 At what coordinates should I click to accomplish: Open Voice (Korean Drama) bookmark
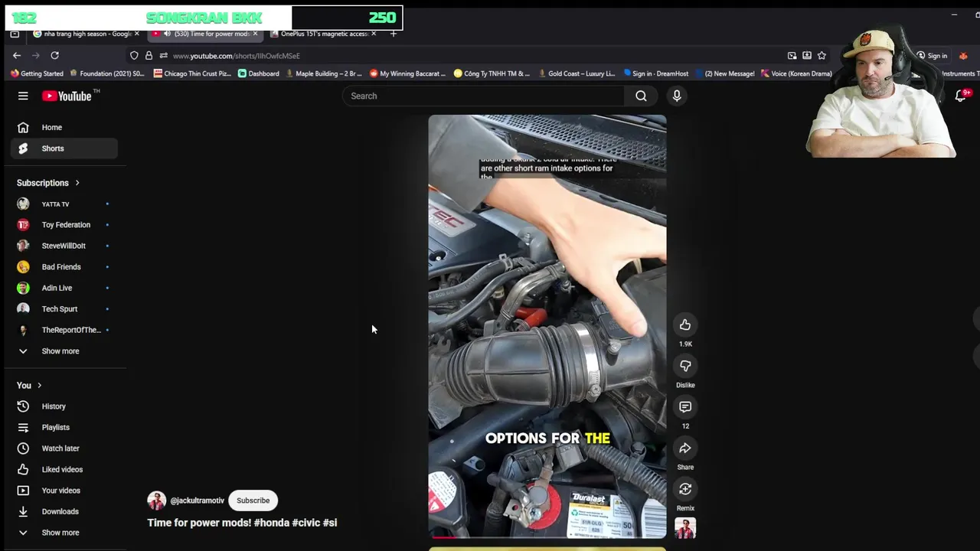click(796, 73)
